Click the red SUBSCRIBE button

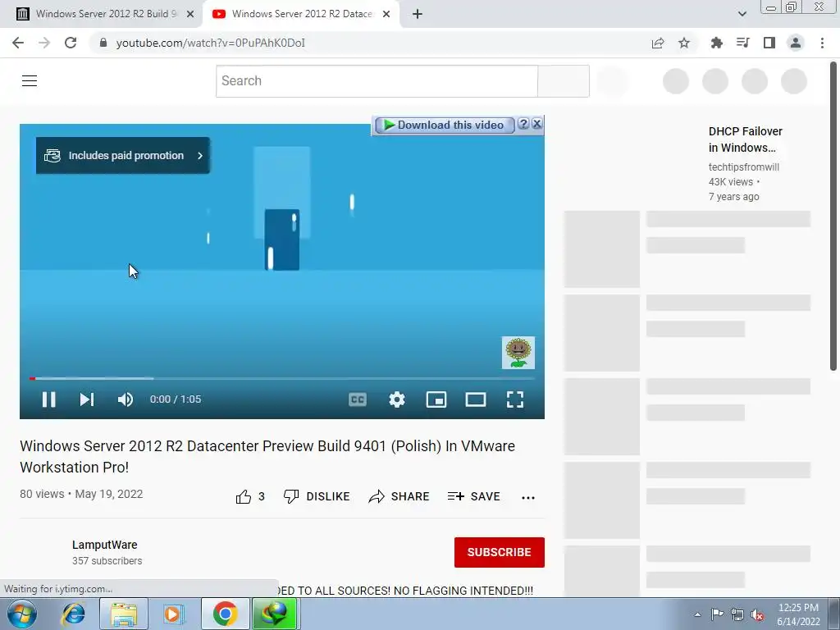[500, 552]
